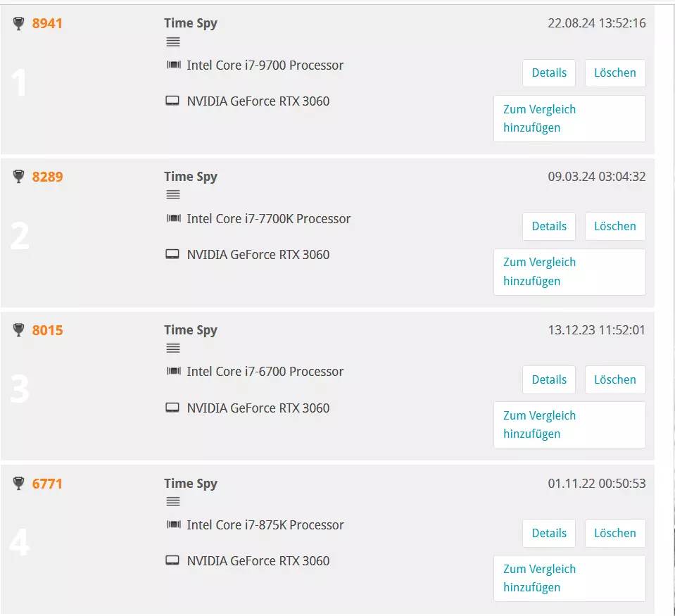The height and width of the screenshot is (616, 675).
Task: Open the 8289 score link
Action: tap(47, 177)
